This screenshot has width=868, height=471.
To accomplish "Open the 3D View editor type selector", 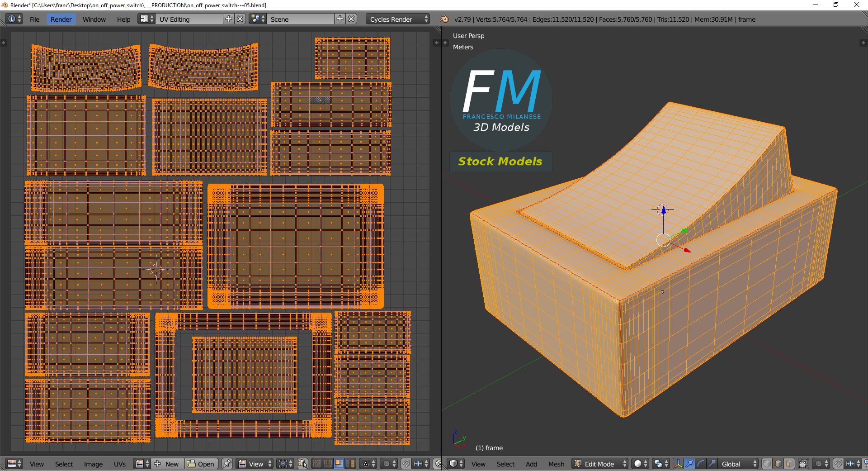I will coord(456,464).
